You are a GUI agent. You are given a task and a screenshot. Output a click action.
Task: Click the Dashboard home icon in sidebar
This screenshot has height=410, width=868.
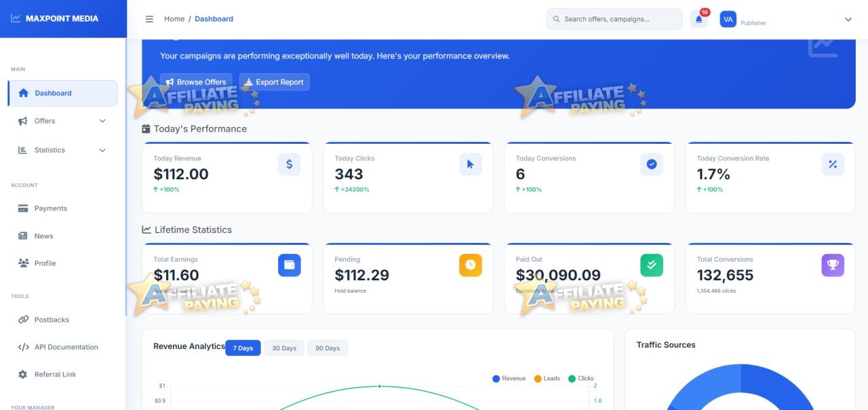pyautogui.click(x=24, y=93)
